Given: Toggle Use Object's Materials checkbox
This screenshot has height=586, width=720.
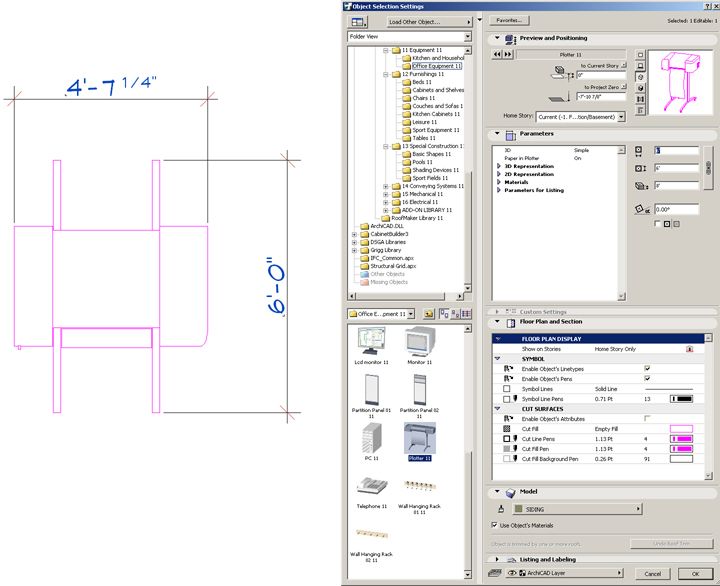Looking at the screenshot, I should (x=494, y=525).
